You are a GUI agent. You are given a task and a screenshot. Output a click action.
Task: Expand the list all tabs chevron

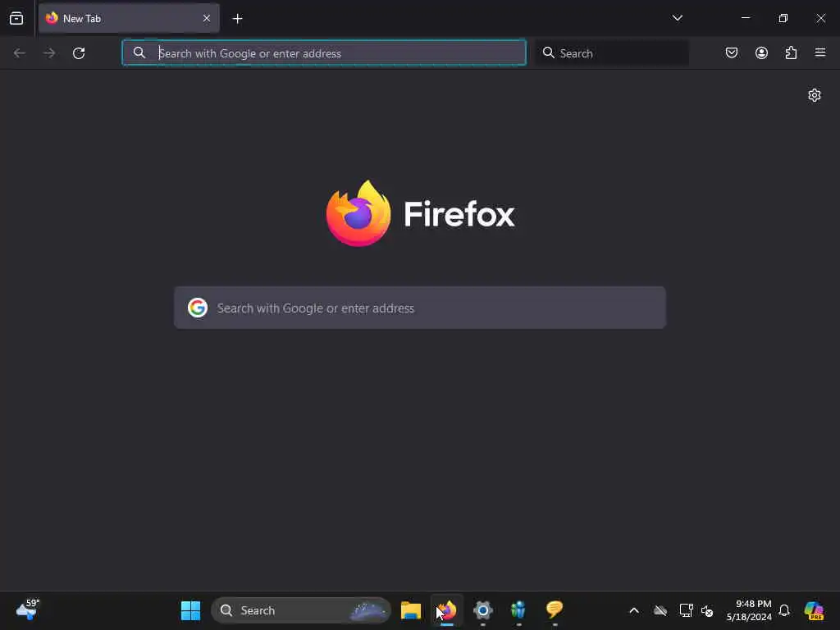click(677, 18)
